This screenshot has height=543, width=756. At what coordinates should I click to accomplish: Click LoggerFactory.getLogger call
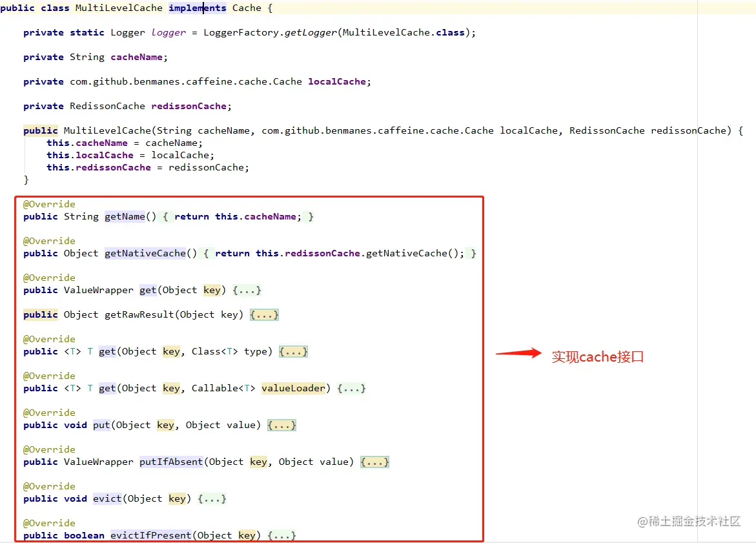(x=270, y=33)
